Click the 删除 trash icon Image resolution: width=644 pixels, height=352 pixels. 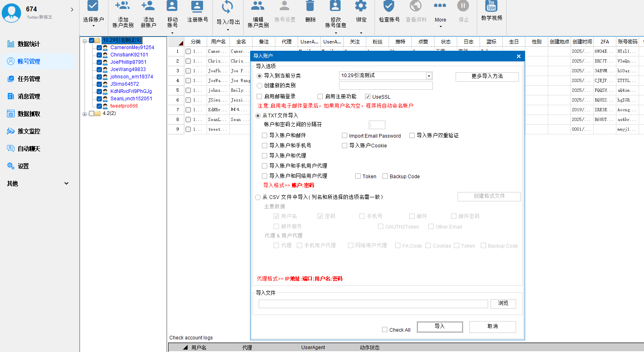[x=310, y=6]
